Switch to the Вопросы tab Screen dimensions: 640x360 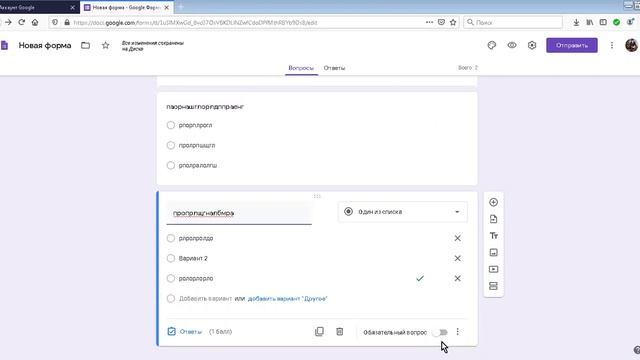click(301, 68)
